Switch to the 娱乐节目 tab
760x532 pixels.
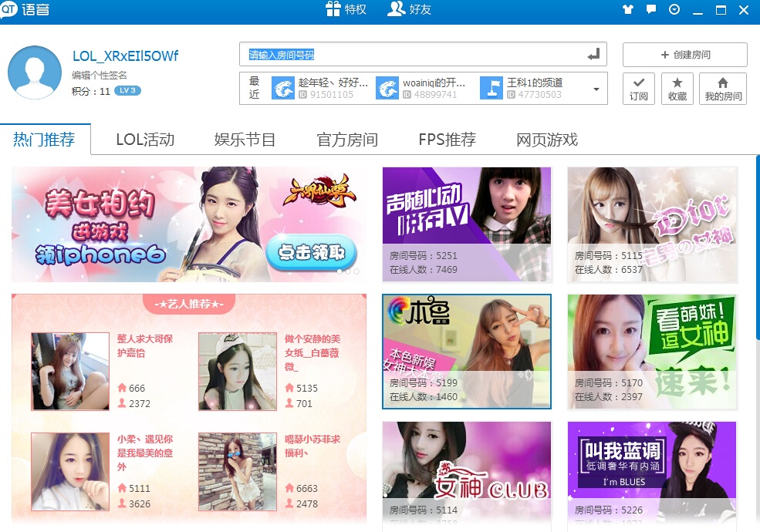pos(245,140)
